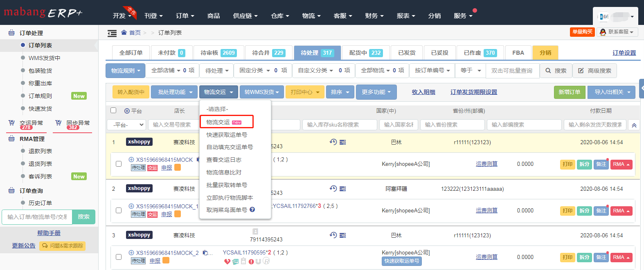Tick the checkbox for order XS15966968415MOCK_2

(119, 257)
